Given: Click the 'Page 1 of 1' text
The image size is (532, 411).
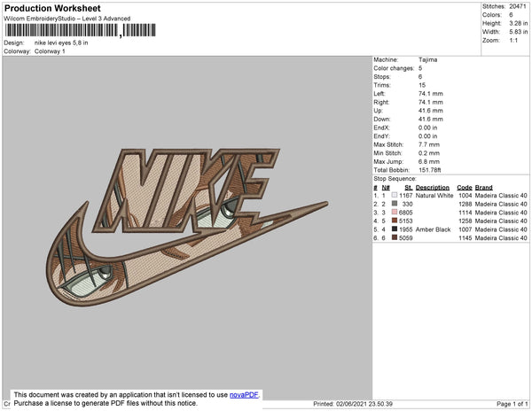Looking at the screenshot, I should (x=512, y=404).
